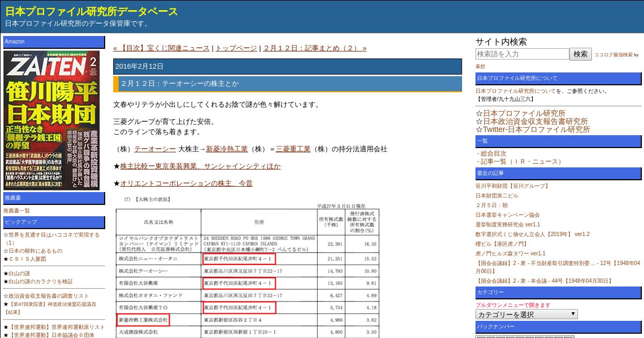This screenshot has width=644, height=338.
Task: Open the 新菱冷熱工業 link
Action: coord(227,149)
